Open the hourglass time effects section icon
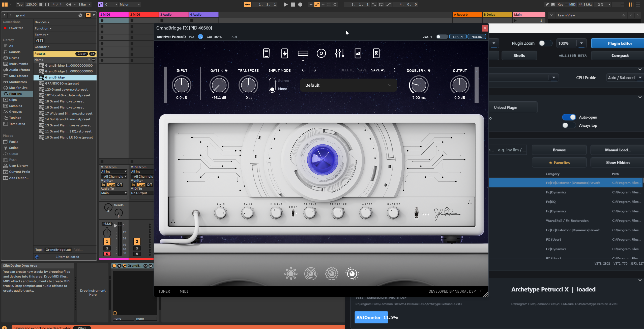 pos(376,53)
